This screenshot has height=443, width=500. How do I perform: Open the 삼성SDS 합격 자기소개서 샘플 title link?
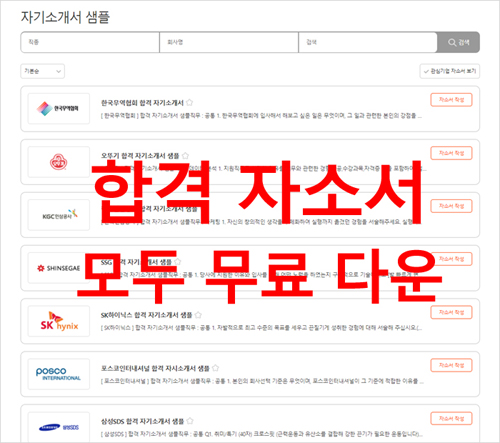pos(142,421)
